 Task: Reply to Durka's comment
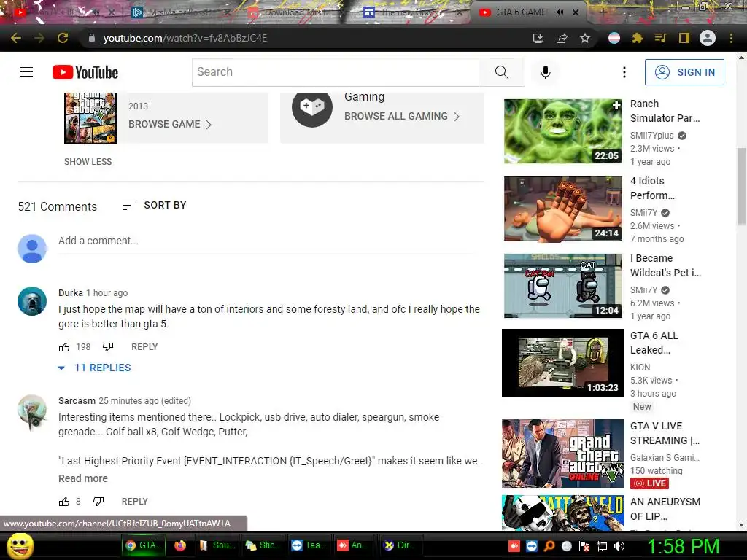pyautogui.click(x=144, y=347)
